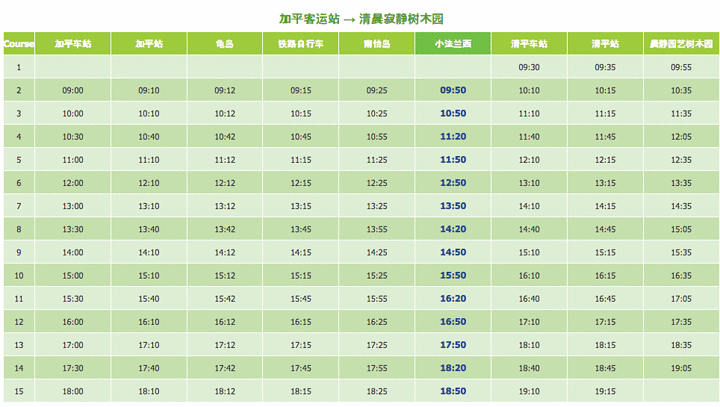Image resolution: width=720 pixels, height=407 pixels.
Task: Click the bold 11:20 time
Action: point(453,136)
